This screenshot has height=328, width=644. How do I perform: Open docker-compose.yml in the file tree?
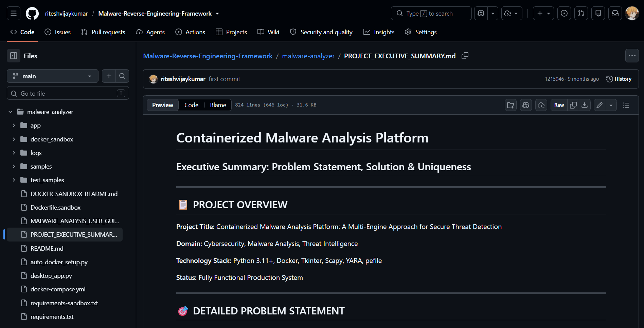pyautogui.click(x=58, y=289)
